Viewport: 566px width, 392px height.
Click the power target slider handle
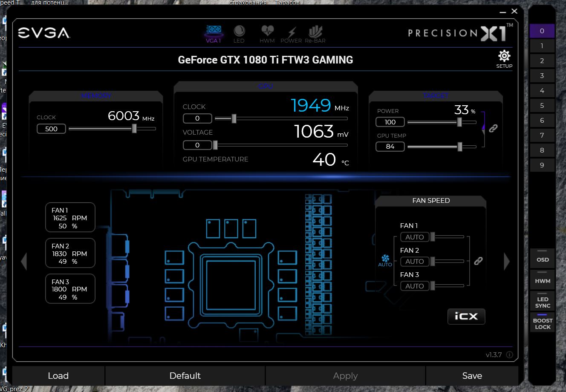coord(459,122)
